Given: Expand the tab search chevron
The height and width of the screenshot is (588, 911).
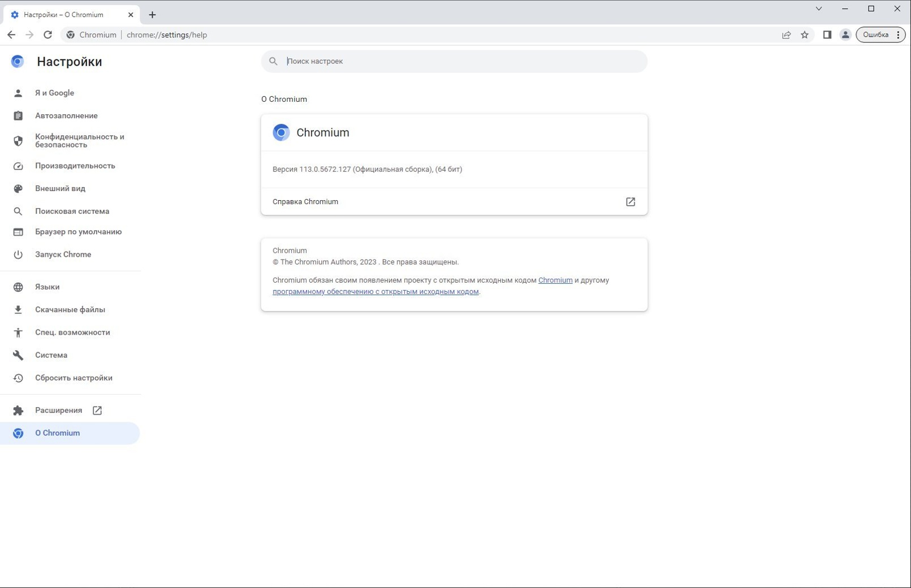Looking at the screenshot, I should 818,8.
